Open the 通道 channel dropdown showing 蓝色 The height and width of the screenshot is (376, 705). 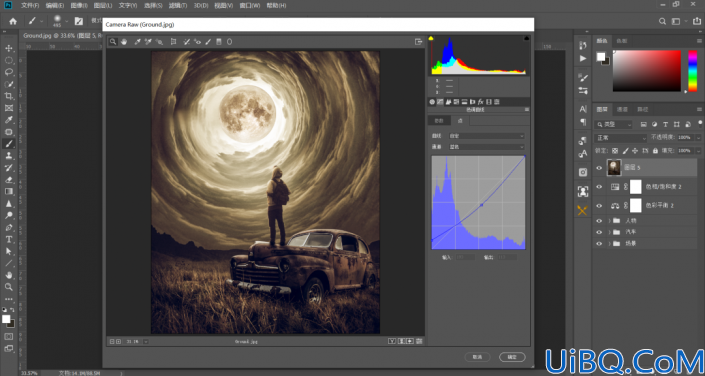click(x=486, y=147)
